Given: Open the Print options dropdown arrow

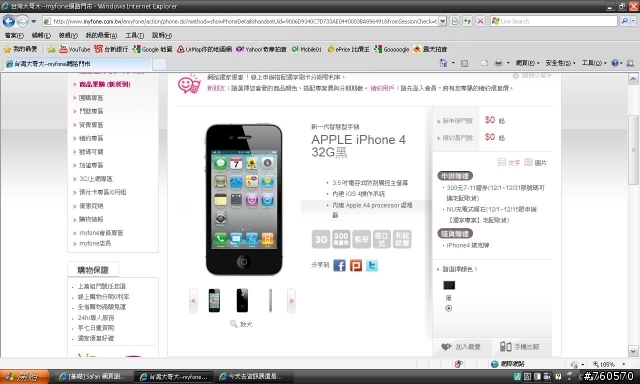Looking at the screenshot, I should (508, 63).
